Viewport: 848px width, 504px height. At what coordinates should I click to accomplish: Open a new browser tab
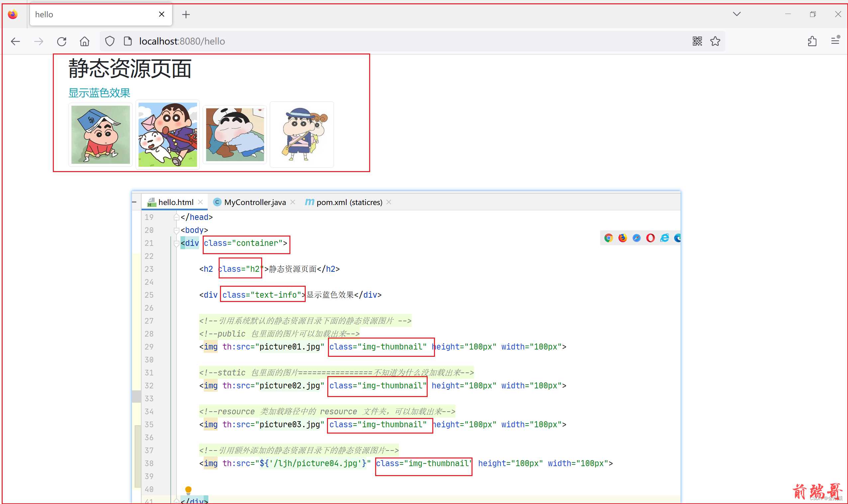coord(186,15)
